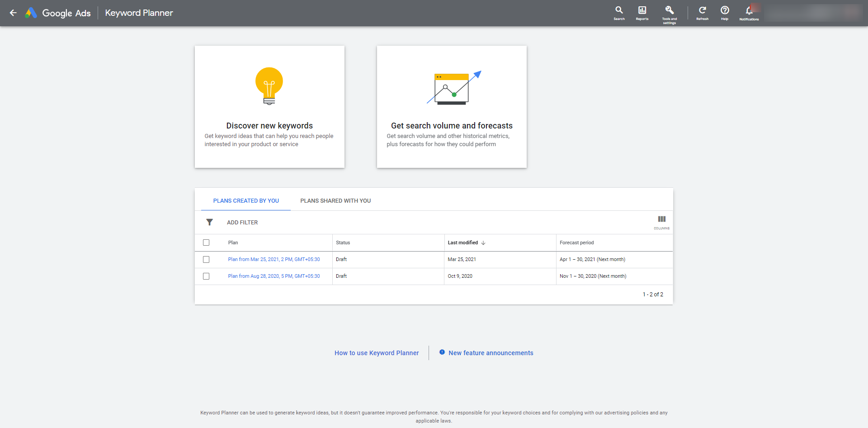Screen dimensions: 868x428
Task: Check the Aug 28, 2020 plan checkbox
Action: [x=207, y=276]
